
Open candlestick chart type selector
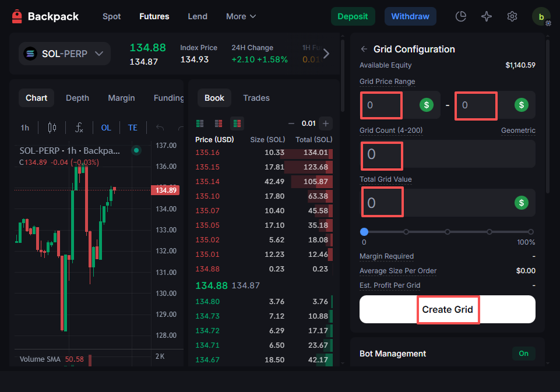pyautogui.click(x=52, y=128)
